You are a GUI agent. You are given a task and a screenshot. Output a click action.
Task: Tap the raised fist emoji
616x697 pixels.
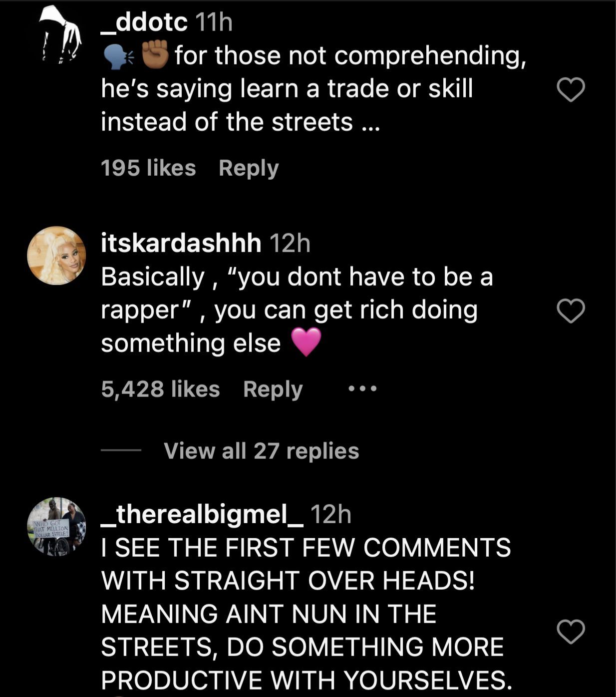click(156, 55)
